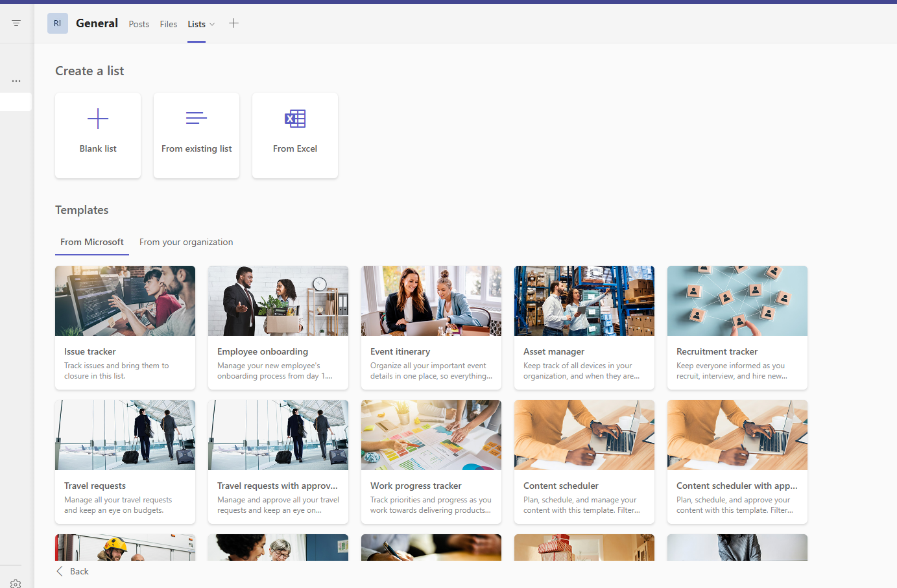The width and height of the screenshot is (897, 588).
Task: Select the Employee onboarding template
Action: (x=278, y=327)
